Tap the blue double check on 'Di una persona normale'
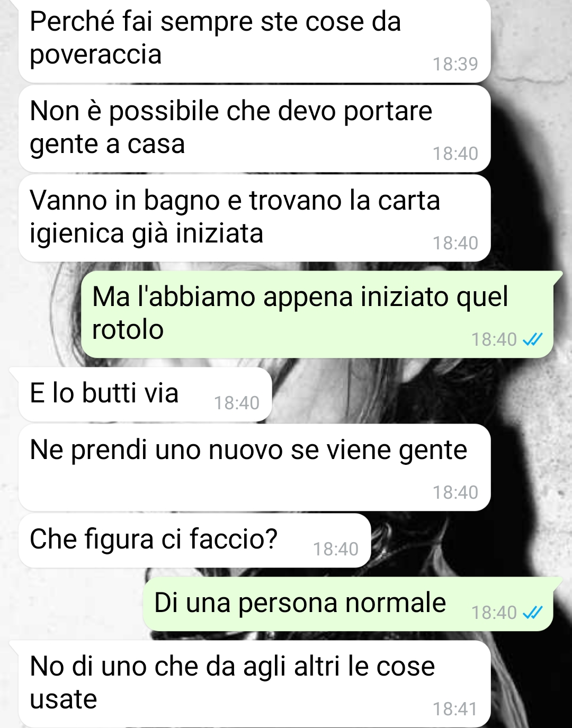Viewport: 572px width, 728px height. tap(532, 613)
